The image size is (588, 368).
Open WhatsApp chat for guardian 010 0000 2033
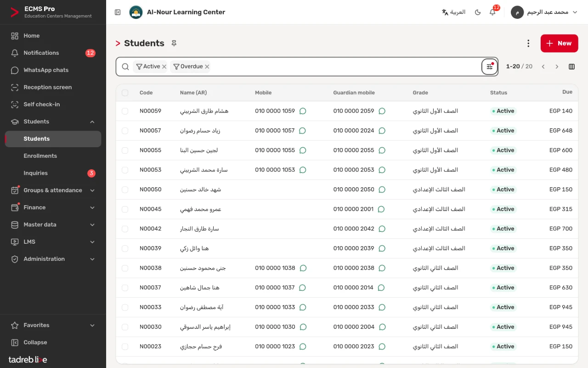[x=382, y=307]
